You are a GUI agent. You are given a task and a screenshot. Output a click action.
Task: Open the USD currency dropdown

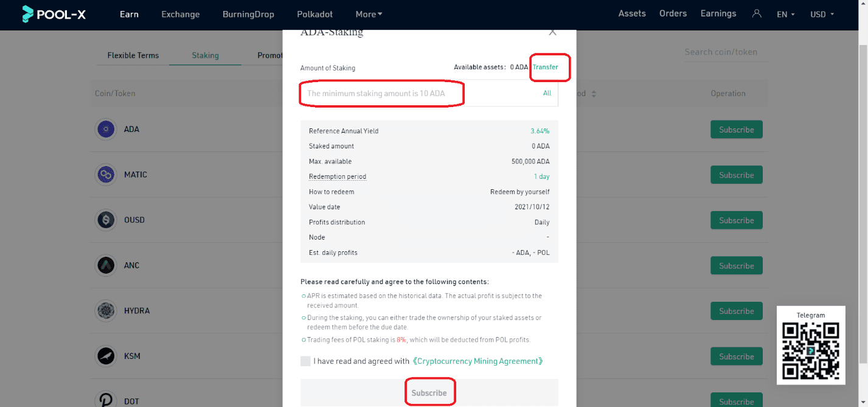[822, 14]
